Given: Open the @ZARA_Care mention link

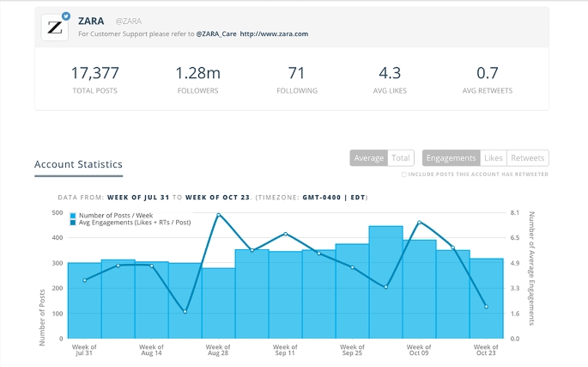Looking at the screenshot, I should point(216,34).
